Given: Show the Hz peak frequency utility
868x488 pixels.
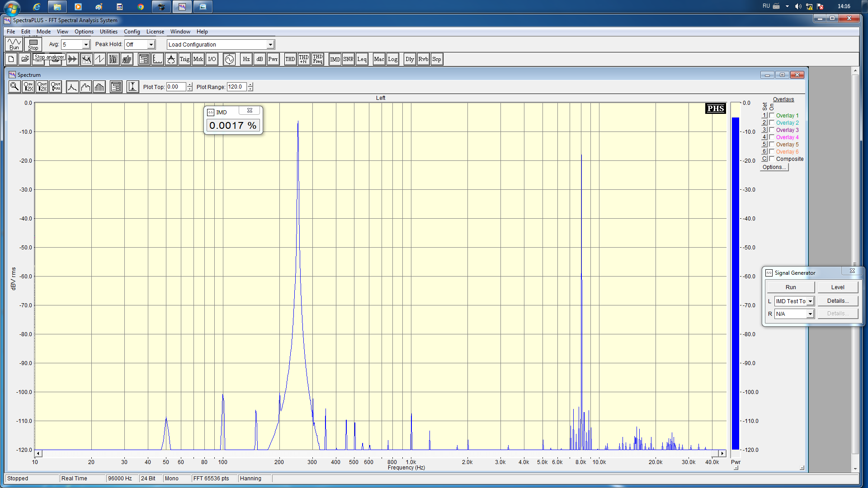Looking at the screenshot, I should (x=246, y=59).
